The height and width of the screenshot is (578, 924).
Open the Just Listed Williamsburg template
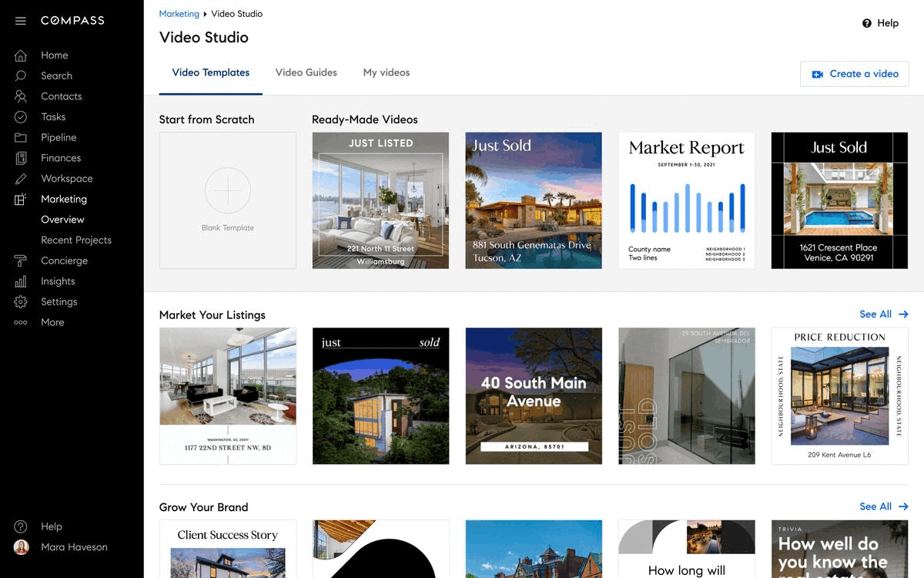(380, 200)
